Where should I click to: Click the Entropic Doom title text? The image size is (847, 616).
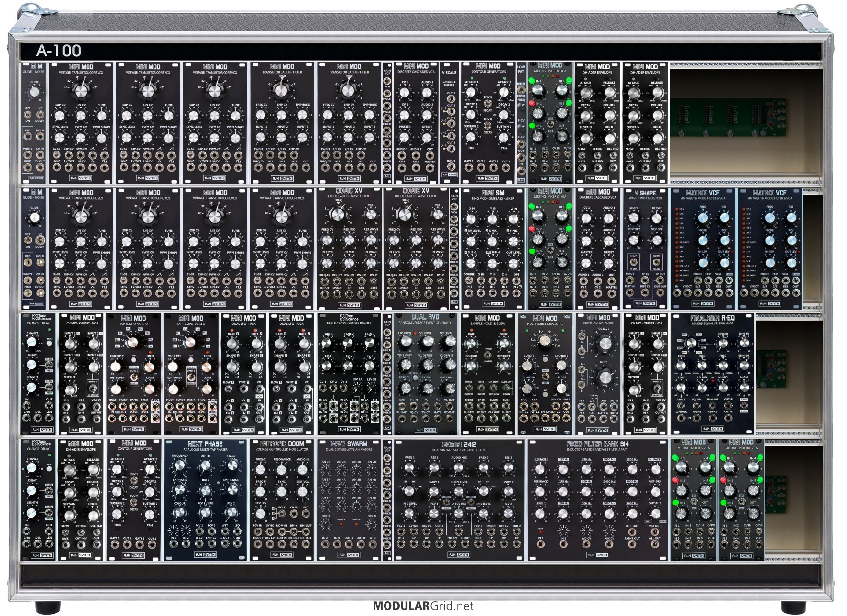[282, 444]
